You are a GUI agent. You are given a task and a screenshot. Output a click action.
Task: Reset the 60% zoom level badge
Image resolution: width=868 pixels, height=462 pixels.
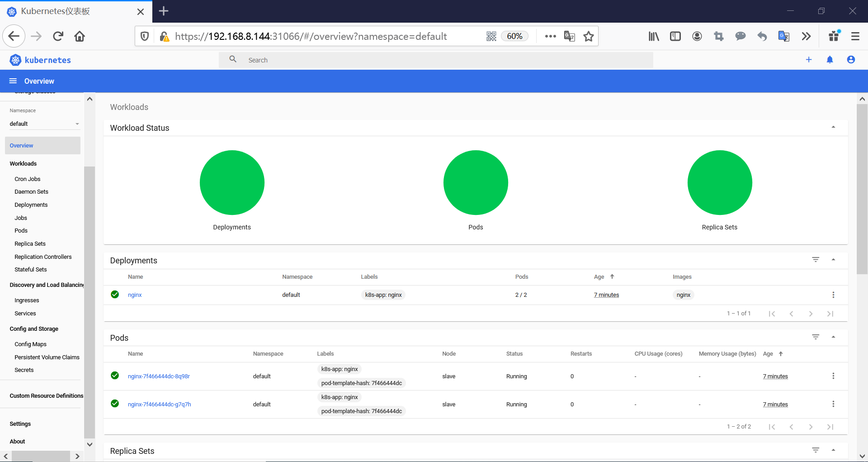[514, 36]
